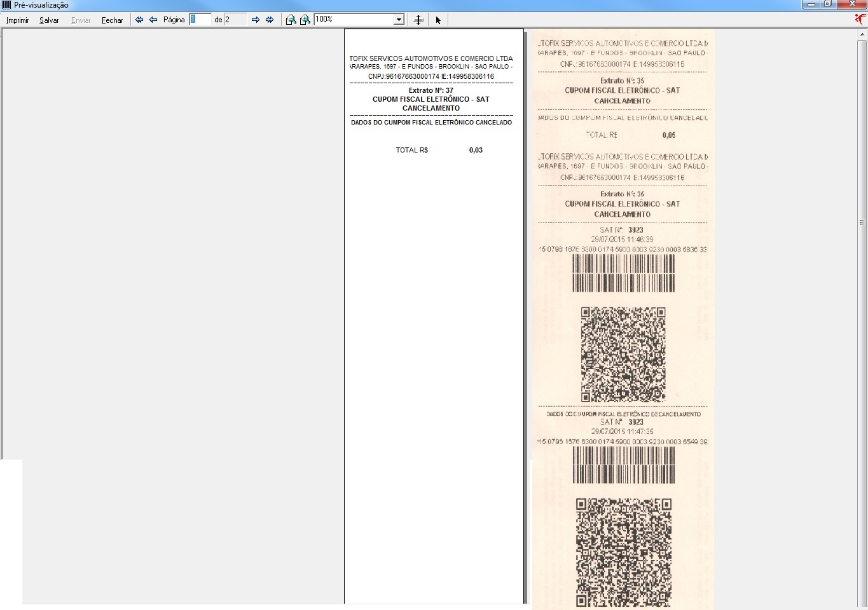Screen dimensions: 868x610
Task: Click the Imprimir button
Action: [x=17, y=20]
